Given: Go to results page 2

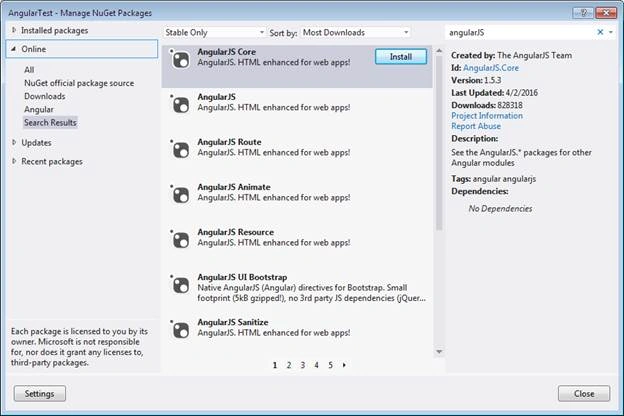Looking at the screenshot, I should click(x=289, y=365).
